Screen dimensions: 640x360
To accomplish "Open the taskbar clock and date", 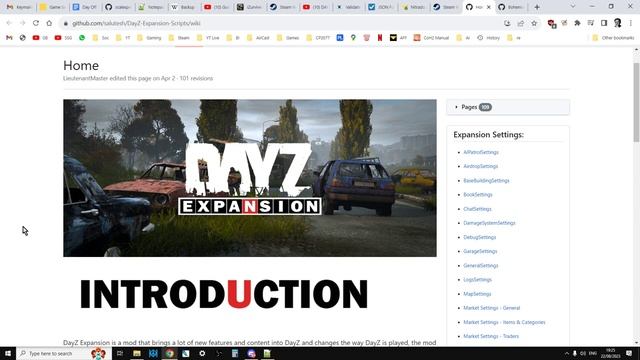I will [610, 353].
